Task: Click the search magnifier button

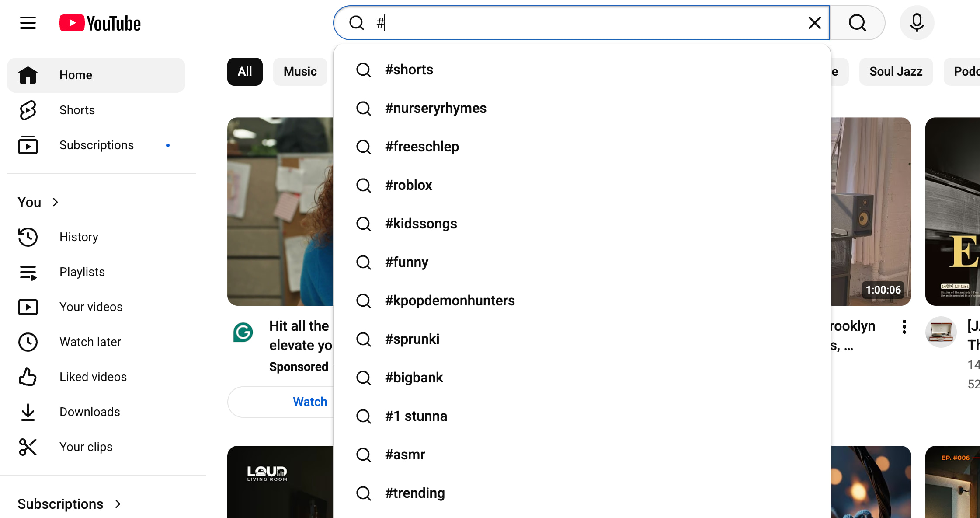Action: (x=856, y=23)
